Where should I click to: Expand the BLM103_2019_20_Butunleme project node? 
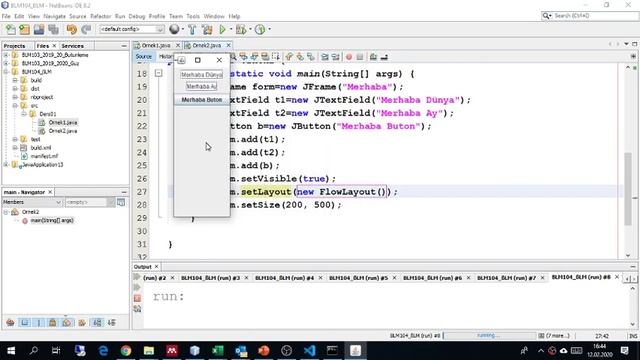pyautogui.click(x=6, y=55)
